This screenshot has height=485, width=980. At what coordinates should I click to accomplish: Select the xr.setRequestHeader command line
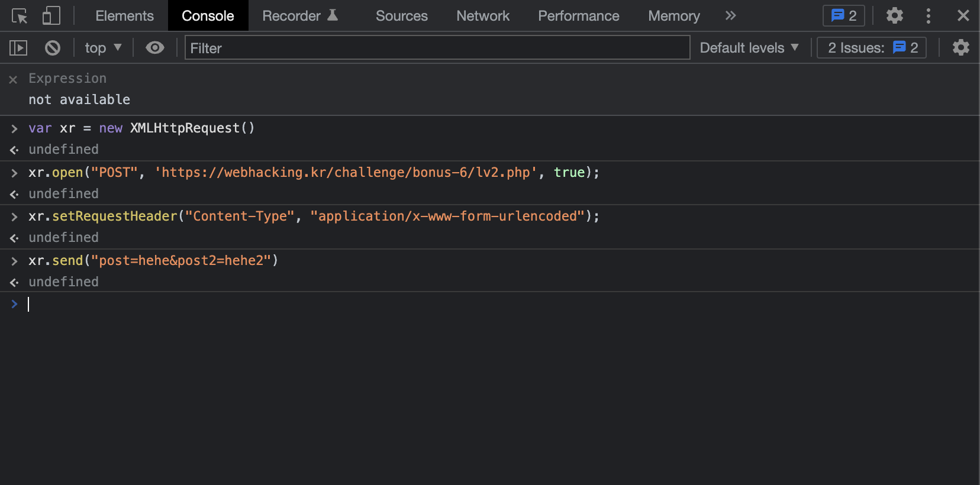pyautogui.click(x=314, y=216)
